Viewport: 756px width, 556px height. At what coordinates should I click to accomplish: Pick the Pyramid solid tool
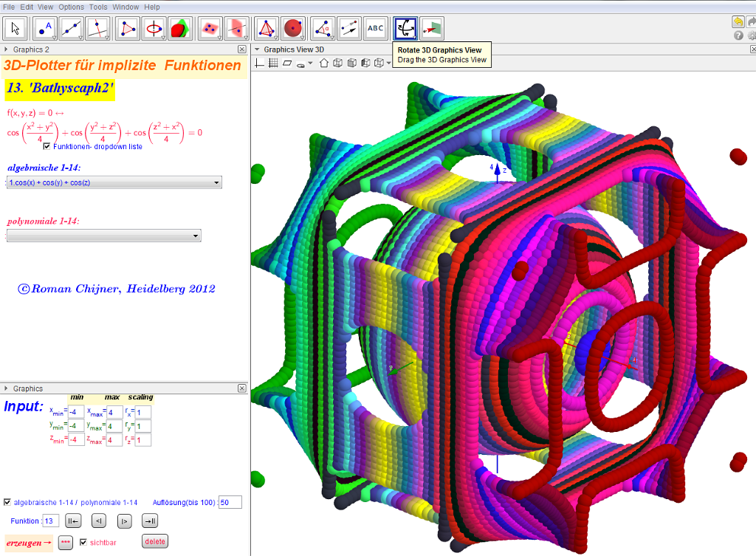267,28
